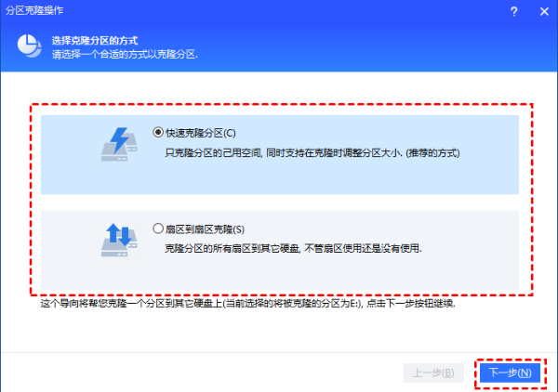Click the up-down arrows disk icon for sector clone
The width and height of the screenshot is (558, 392).
click(117, 240)
